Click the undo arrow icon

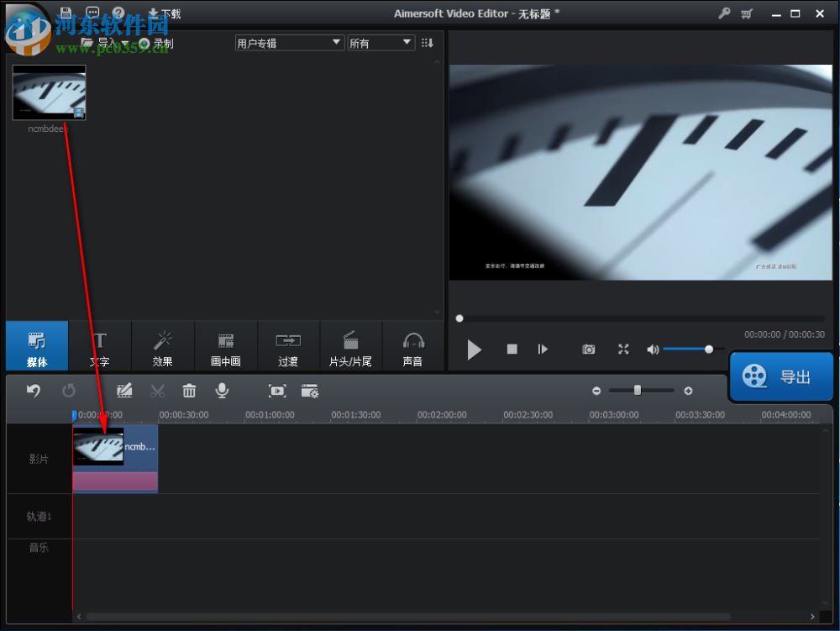(x=34, y=390)
